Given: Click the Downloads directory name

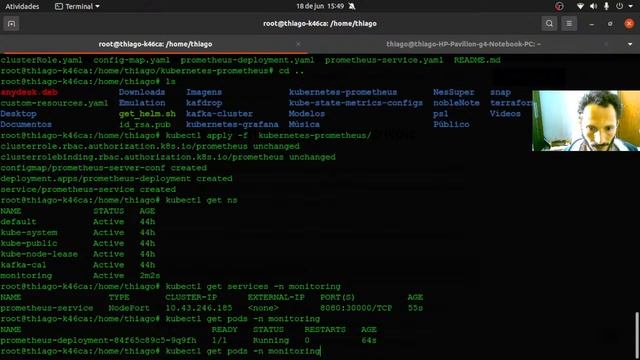Looking at the screenshot, I should coord(142,92).
